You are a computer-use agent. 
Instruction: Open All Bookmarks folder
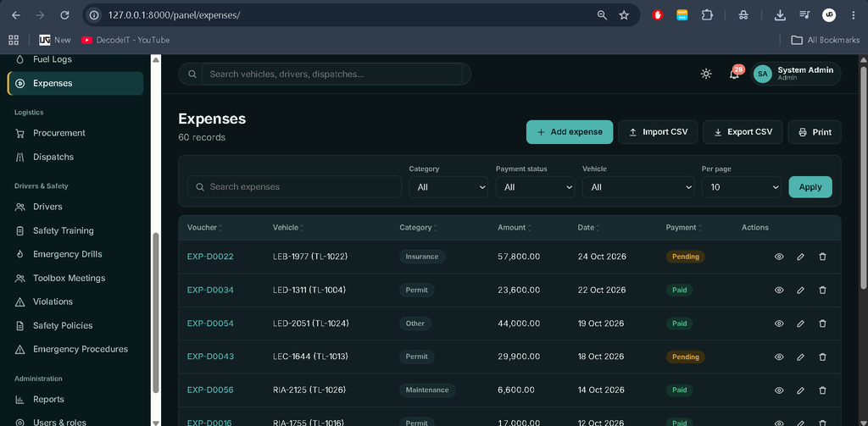(x=826, y=40)
